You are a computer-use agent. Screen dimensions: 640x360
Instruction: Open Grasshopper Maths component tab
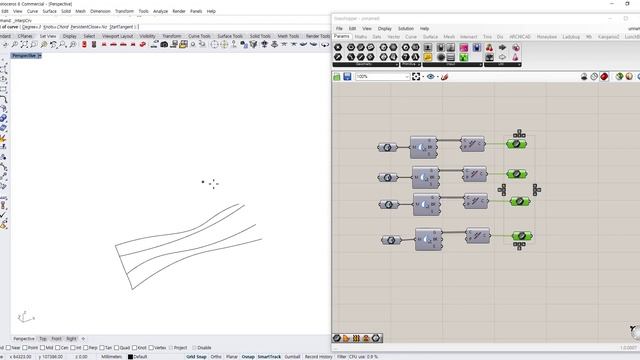tap(360, 37)
